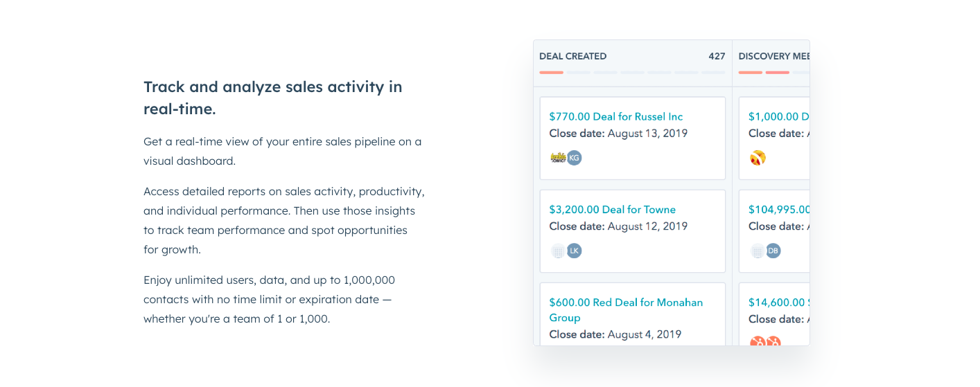
Task: Click the building icon beside DB avatar
Action: 758,251
